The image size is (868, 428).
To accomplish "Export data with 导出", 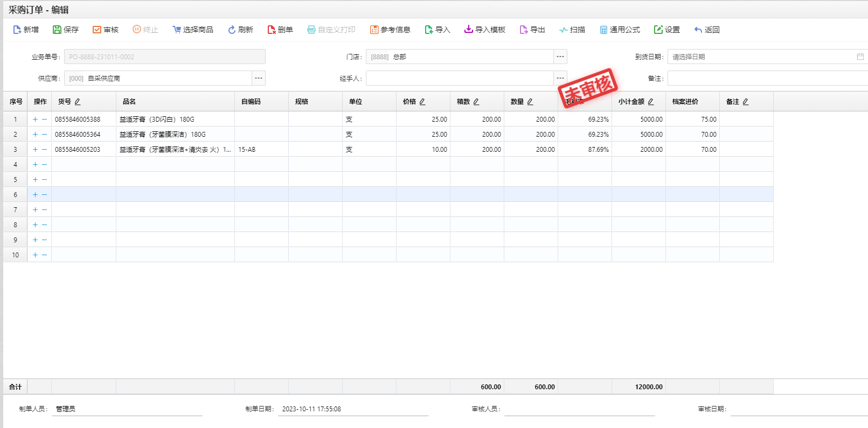I will tap(532, 30).
